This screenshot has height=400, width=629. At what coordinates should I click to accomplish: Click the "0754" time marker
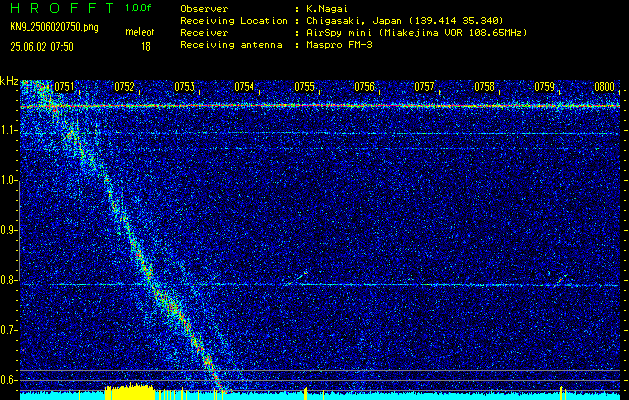tap(244, 87)
